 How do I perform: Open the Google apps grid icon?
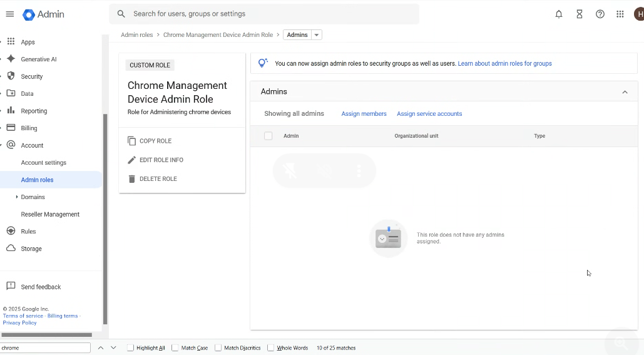click(x=620, y=14)
